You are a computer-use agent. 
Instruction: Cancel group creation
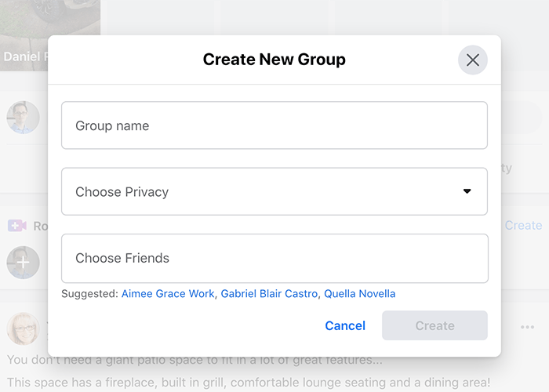(x=345, y=325)
